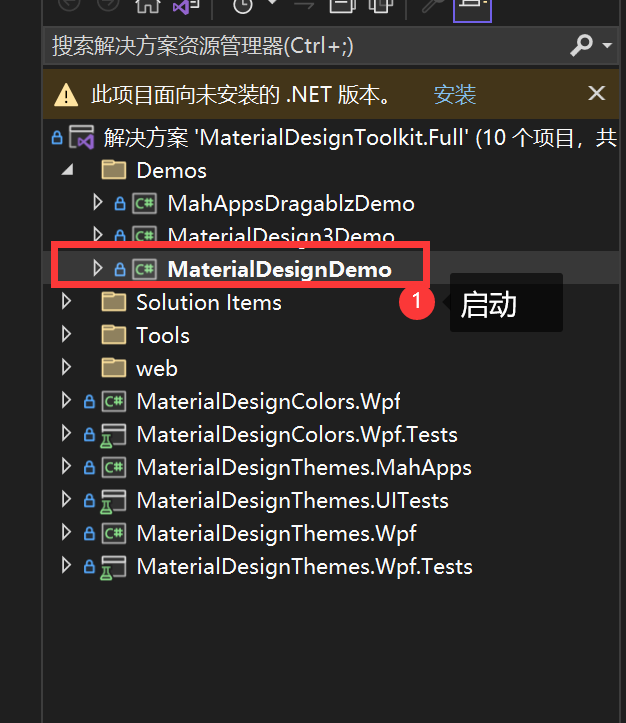Screen dimensions: 626x723
Task: Expand the MaterialDesignColors.Wpf project
Action: pos(66,400)
